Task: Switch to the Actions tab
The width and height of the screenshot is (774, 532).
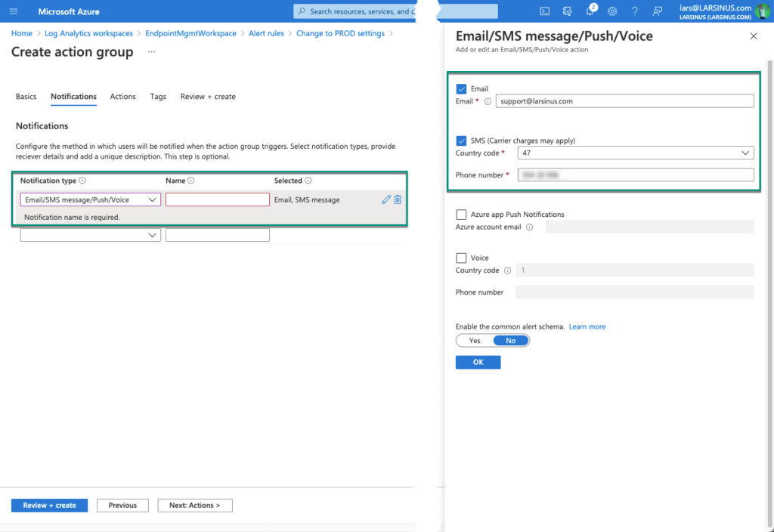Action: (123, 97)
